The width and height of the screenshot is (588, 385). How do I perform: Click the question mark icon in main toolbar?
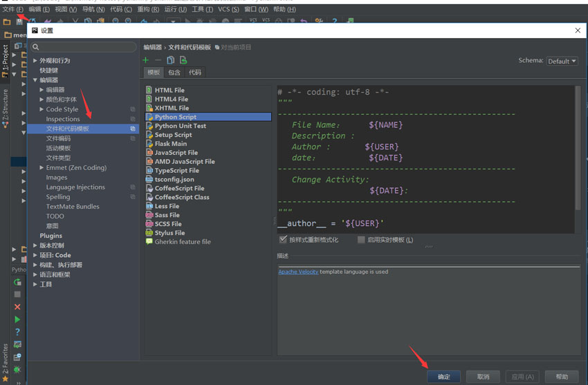(335, 21)
